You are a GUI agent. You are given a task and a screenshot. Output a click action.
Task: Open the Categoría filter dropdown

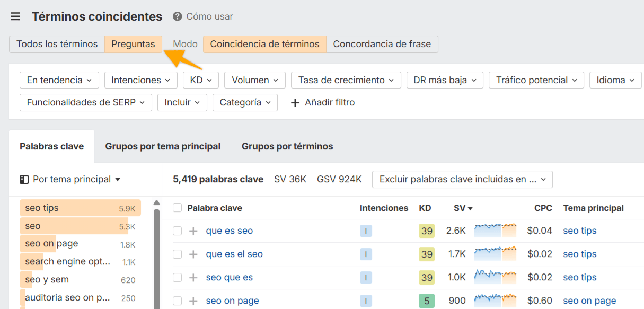245,103
